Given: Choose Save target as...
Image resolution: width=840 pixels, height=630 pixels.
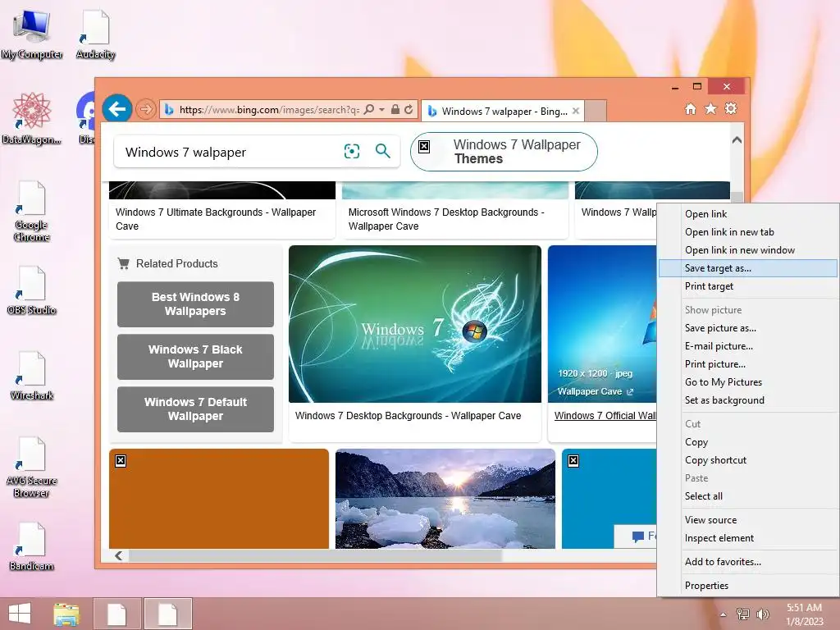Looking at the screenshot, I should [748, 268].
